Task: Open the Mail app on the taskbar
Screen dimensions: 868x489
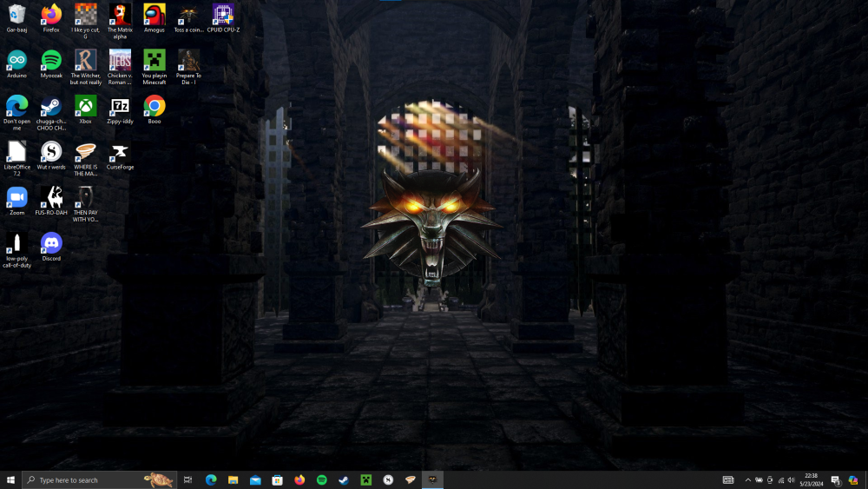Action: [x=255, y=479]
